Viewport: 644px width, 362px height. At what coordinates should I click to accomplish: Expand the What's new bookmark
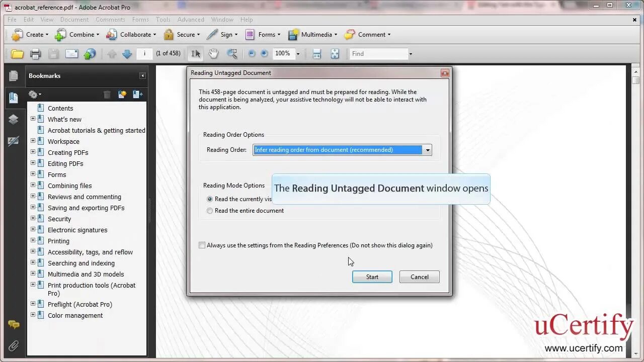click(33, 119)
